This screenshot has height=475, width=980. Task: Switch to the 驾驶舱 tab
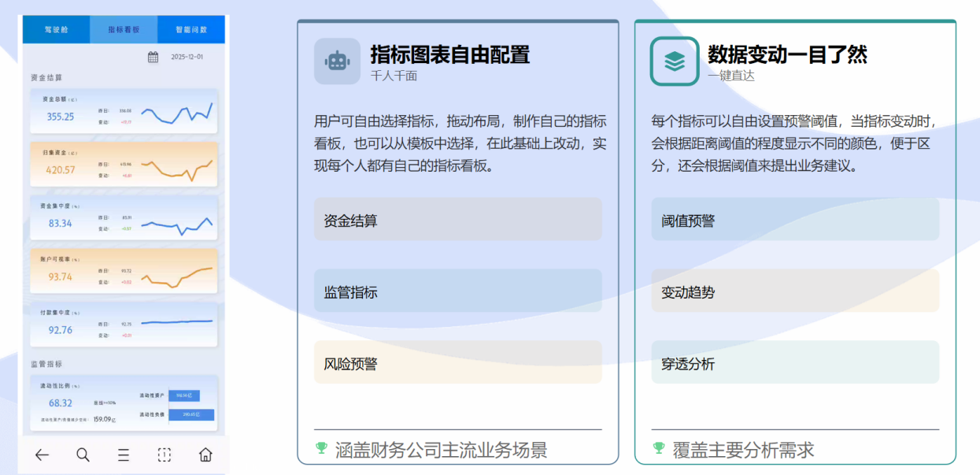(56, 29)
